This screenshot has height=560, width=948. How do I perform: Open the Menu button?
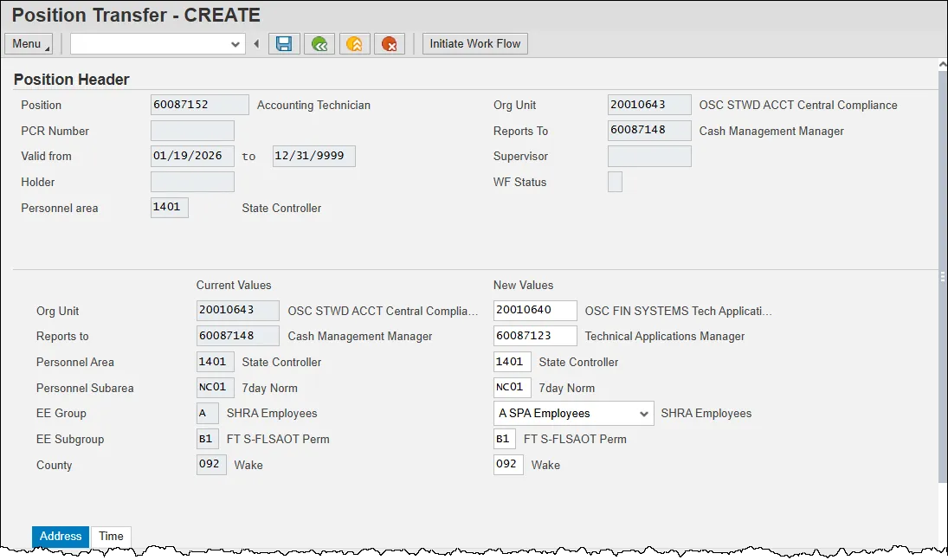coord(28,44)
